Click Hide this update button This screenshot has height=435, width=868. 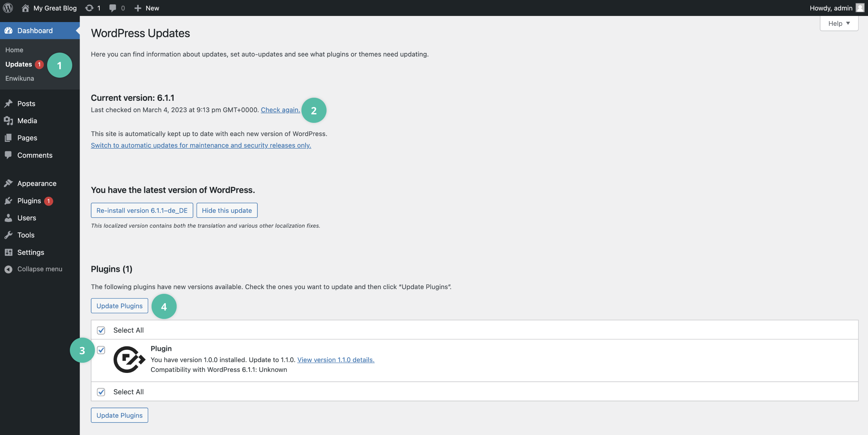click(x=227, y=210)
